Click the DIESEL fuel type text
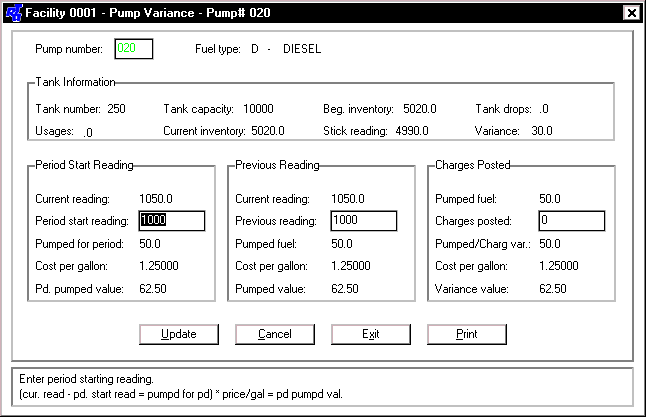This screenshot has height=417, width=646. point(307,49)
